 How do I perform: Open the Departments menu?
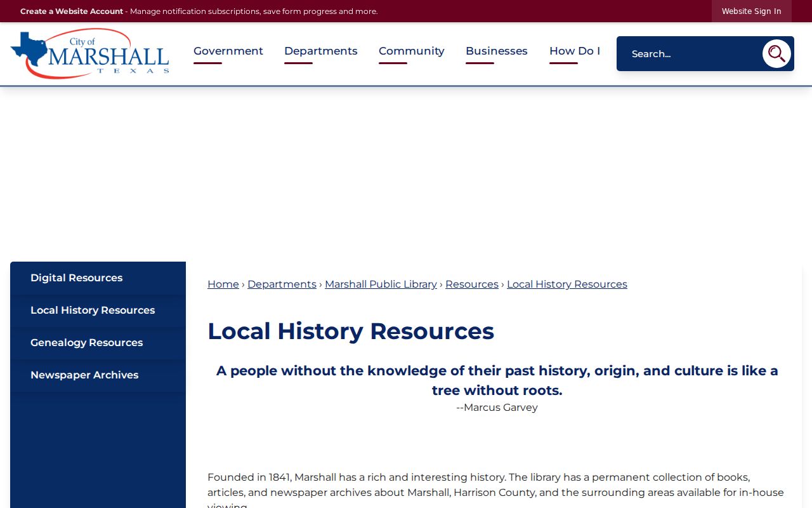(x=321, y=51)
